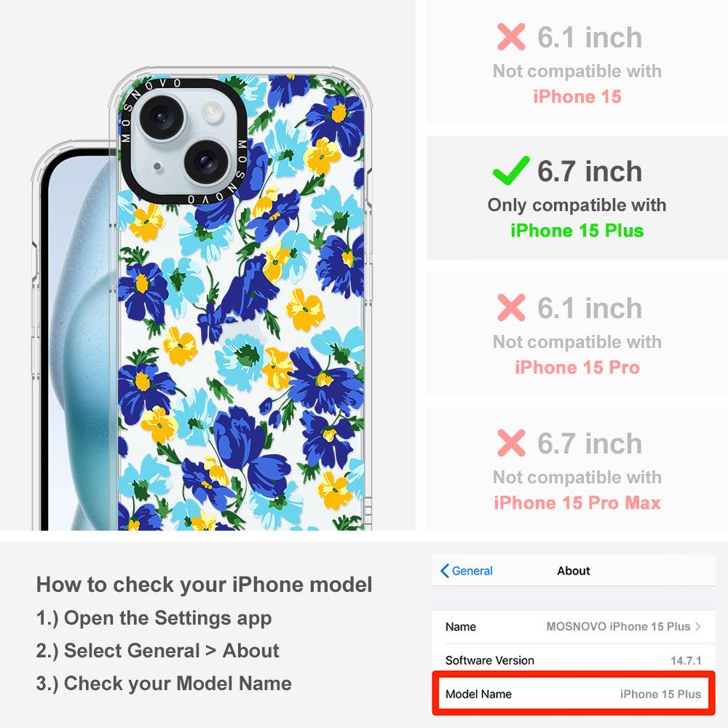The image size is (728, 728).
Task: Click the red X beside iPhone 15 Pro Max
Action: click(x=511, y=443)
